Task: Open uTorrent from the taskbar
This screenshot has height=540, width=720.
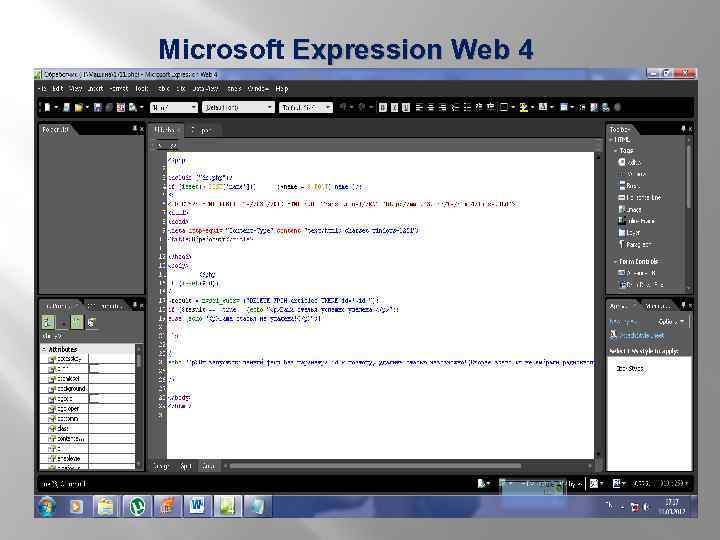Action: tap(136, 506)
